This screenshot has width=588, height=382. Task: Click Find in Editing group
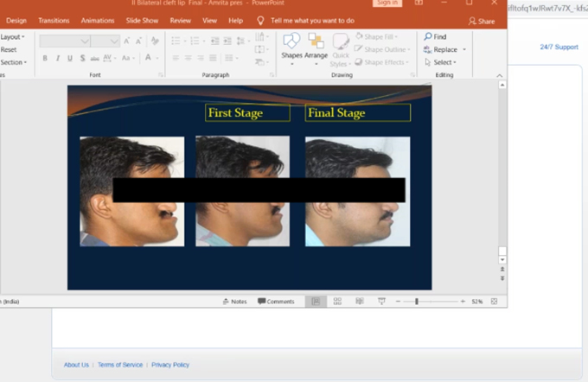435,37
